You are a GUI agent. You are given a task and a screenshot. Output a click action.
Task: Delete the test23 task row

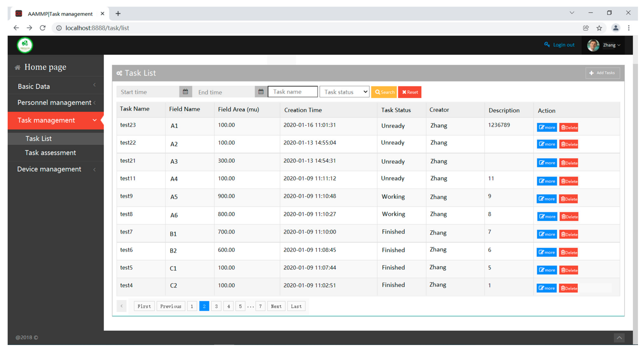pos(568,127)
